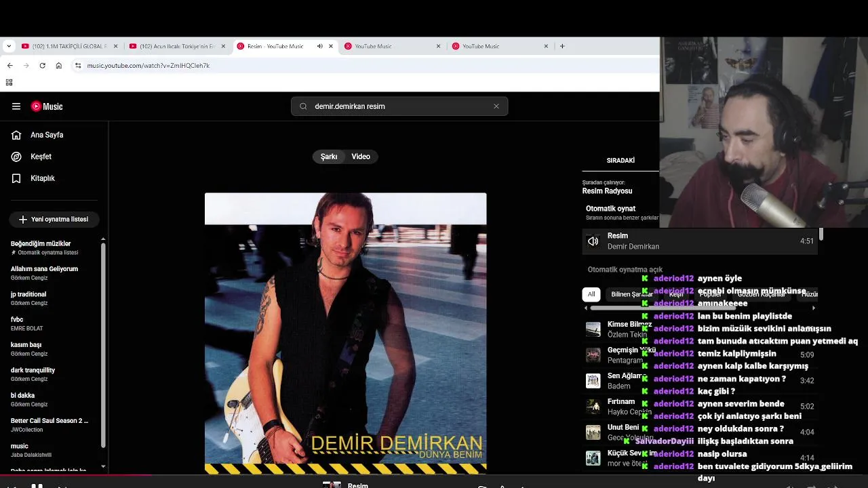
Task: Close the Acun Ilıcalı tab
Action: (223, 46)
